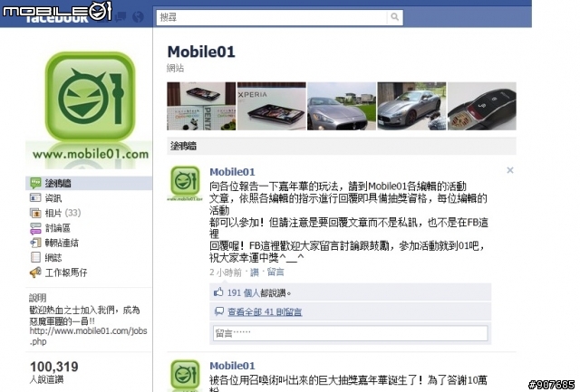Open the XPERIA phone photo thumbnail
This screenshot has height=392, width=580.
point(272,106)
